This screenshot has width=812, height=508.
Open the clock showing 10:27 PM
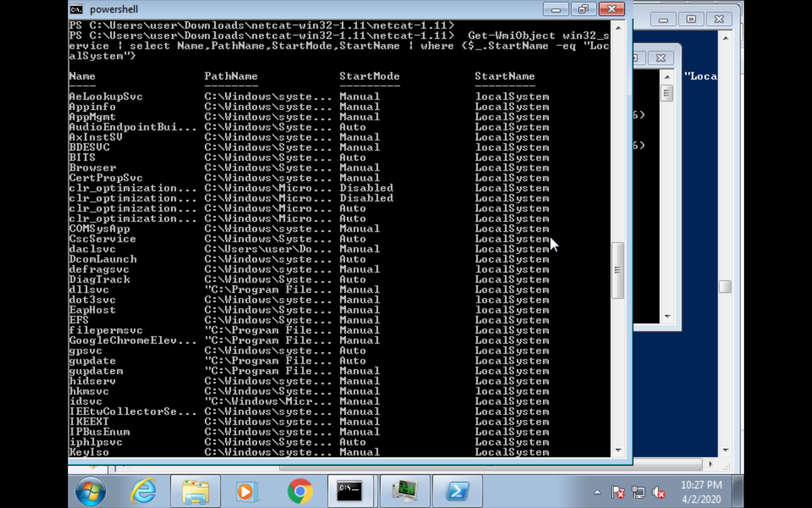point(701,492)
